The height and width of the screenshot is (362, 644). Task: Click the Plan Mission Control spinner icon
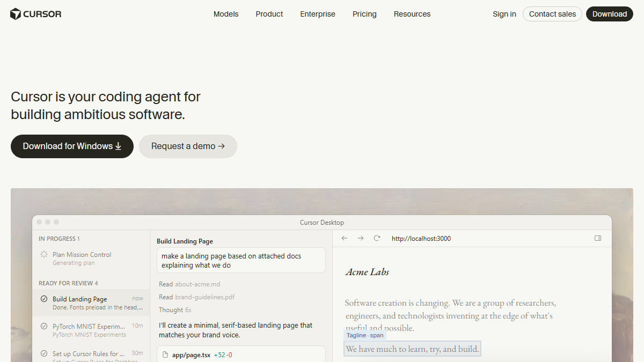pyautogui.click(x=44, y=255)
